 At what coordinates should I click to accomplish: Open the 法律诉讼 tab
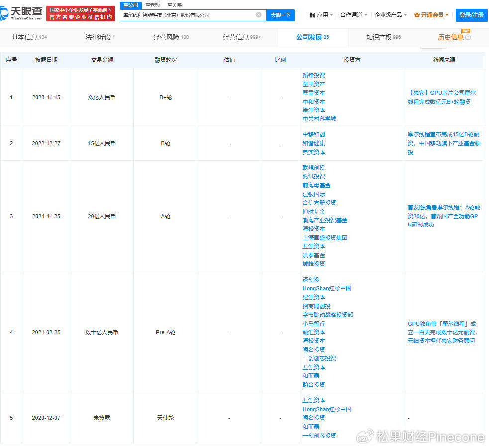99,37
